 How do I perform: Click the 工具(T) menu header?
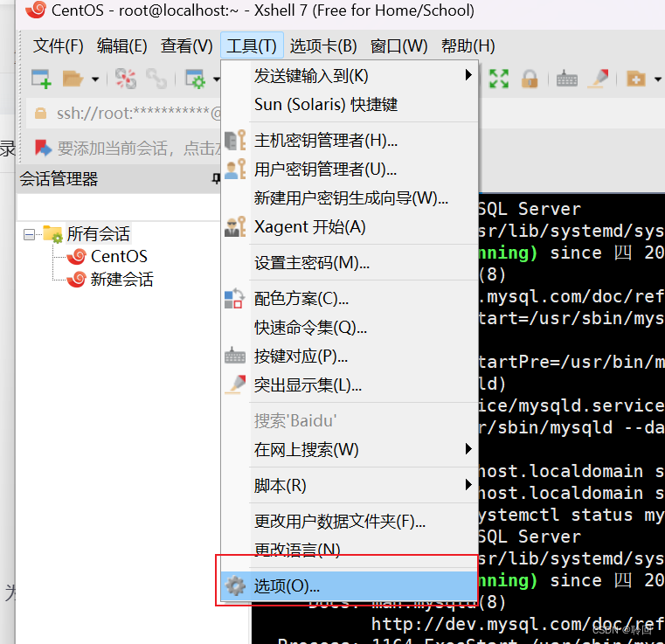[x=252, y=45]
